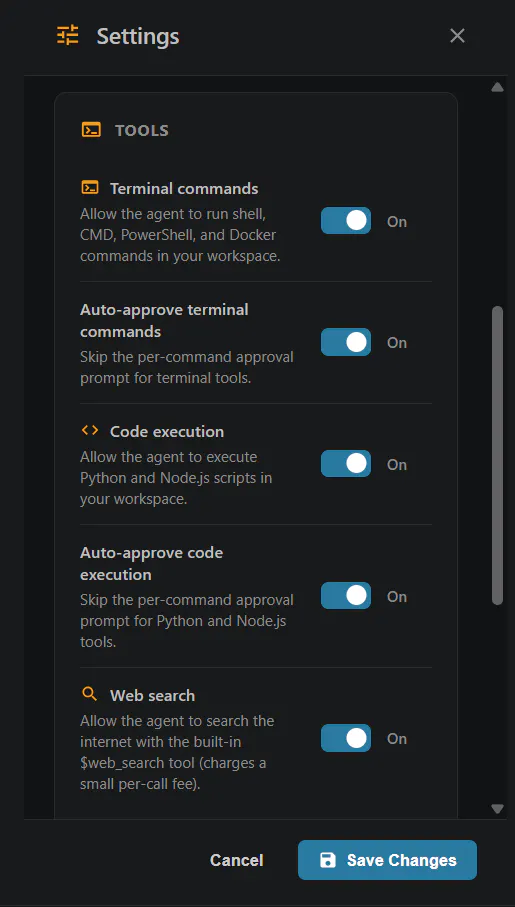Disable the Terminal commands toggle
The height and width of the screenshot is (907, 515).
(x=346, y=221)
